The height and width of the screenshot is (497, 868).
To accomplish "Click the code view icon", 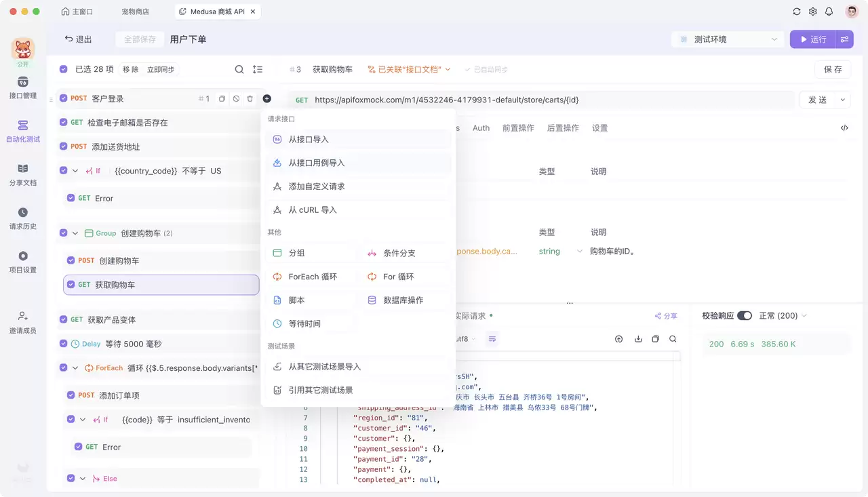I will click(844, 127).
